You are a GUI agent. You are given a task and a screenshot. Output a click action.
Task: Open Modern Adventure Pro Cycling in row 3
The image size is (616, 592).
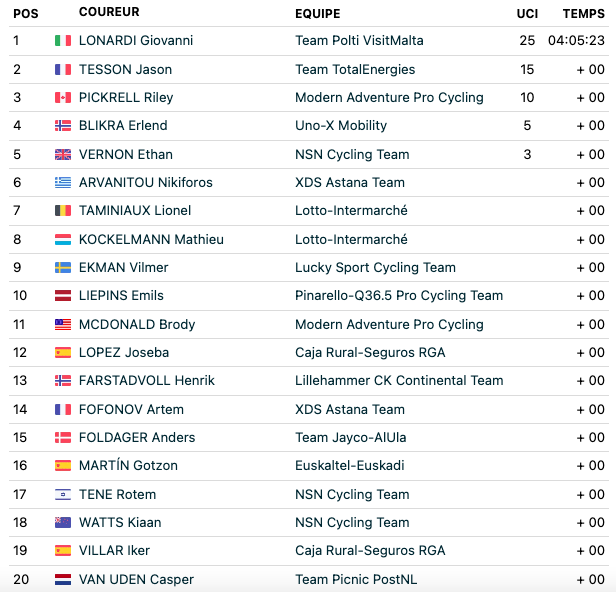(389, 97)
